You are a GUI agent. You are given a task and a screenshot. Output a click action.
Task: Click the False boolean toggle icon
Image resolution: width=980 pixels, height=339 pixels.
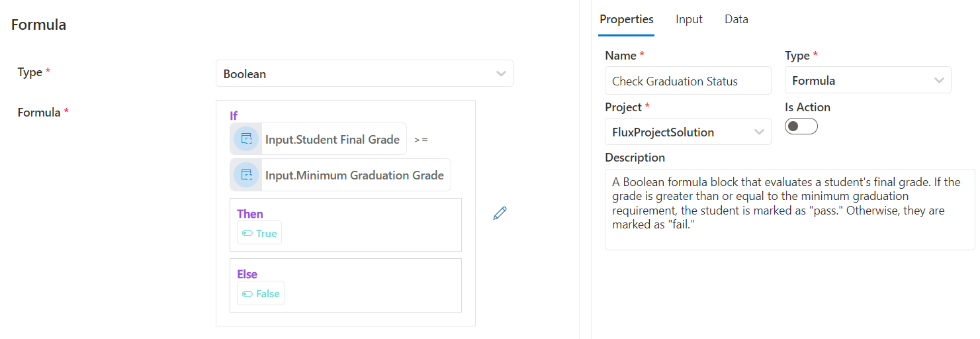tap(247, 294)
